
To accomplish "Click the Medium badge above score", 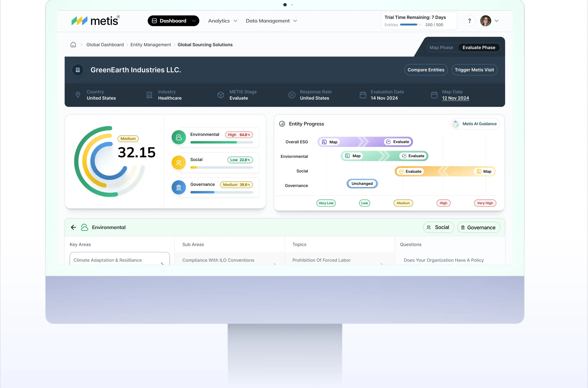I will tap(128, 139).
